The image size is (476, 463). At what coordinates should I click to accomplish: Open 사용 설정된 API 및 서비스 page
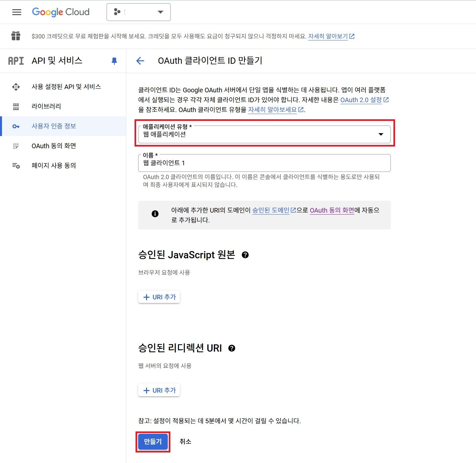click(x=66, y=87)
